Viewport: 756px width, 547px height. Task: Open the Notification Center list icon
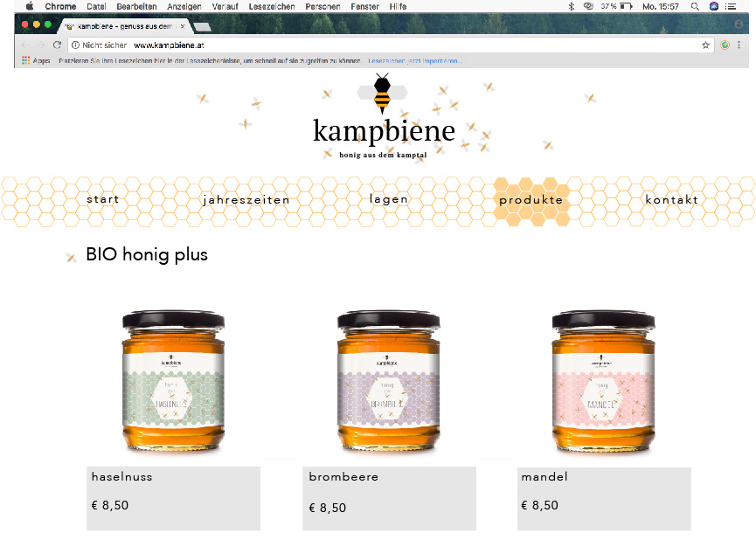731,6
